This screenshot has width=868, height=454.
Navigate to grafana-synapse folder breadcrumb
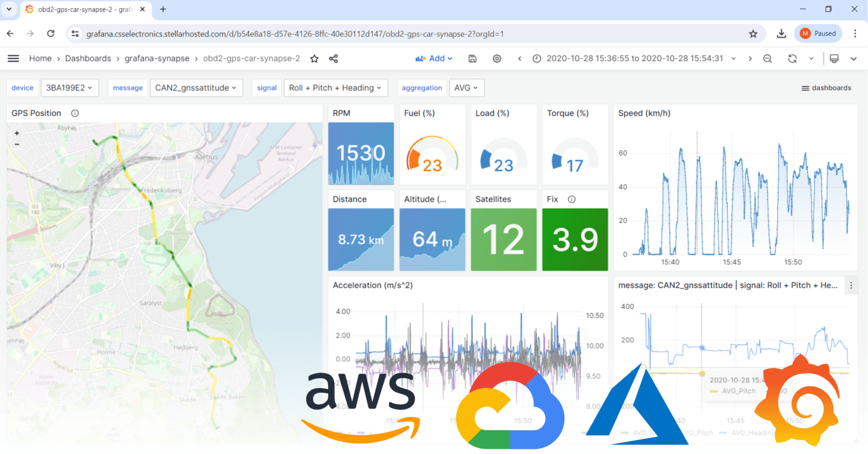(x=157, y=58)
